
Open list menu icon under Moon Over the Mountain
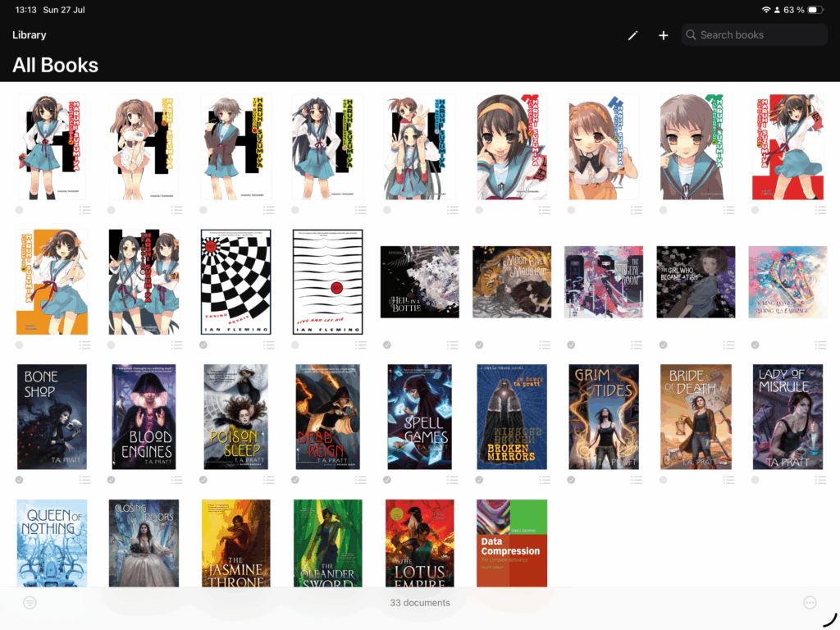click(545, 345)
